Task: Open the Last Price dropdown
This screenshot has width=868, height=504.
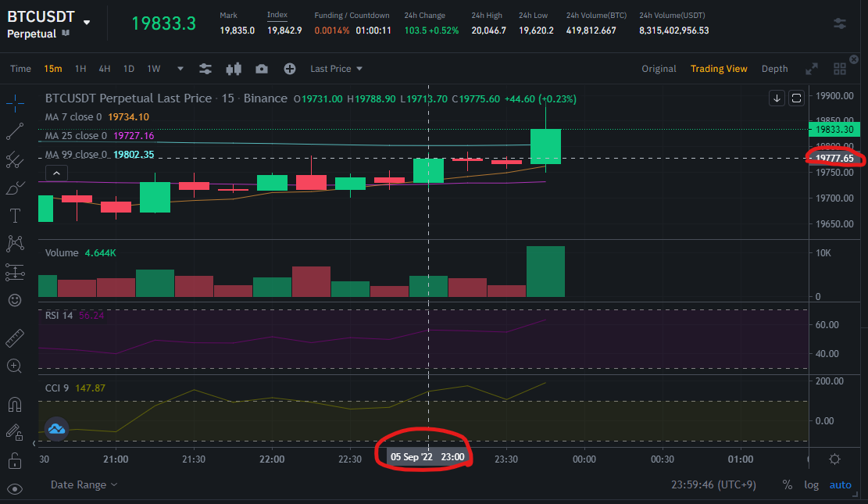Action: point(336,69)
